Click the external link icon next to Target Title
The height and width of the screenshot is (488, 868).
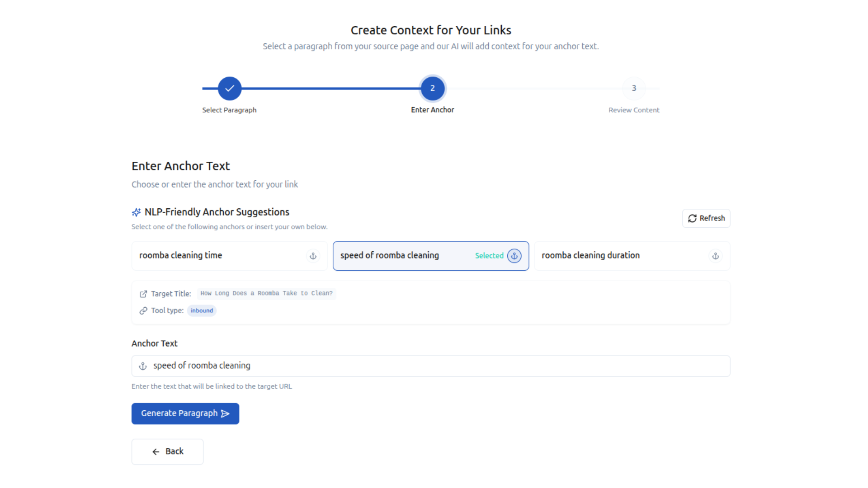pos(143,294)
